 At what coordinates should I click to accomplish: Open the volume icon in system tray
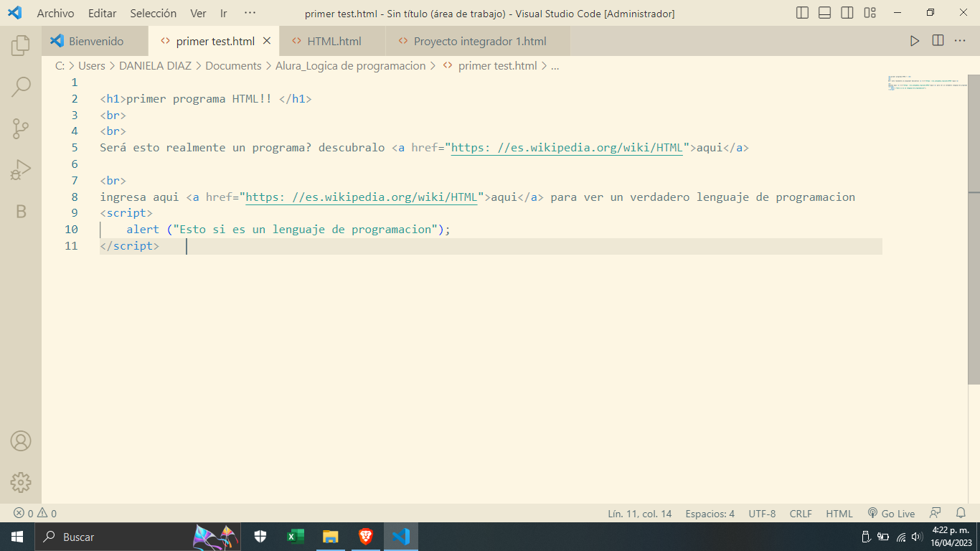[x=916, y=537]
